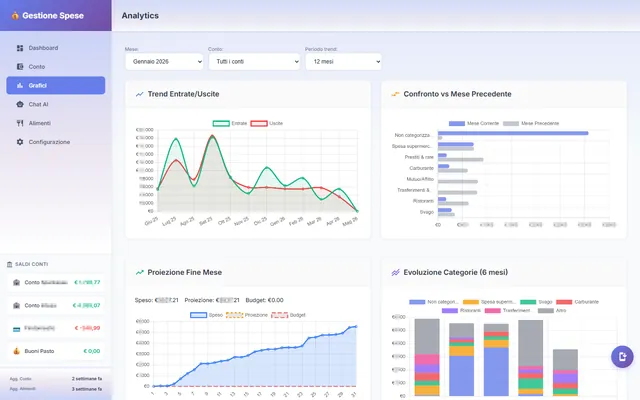Click the Non categorizzato bar in comparison chart
The height and width of the screenshot is (400, 640).
[513, 133]
